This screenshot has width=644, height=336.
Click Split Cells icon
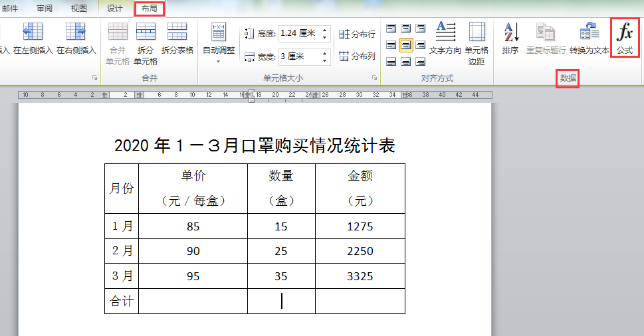click(146, 32)
